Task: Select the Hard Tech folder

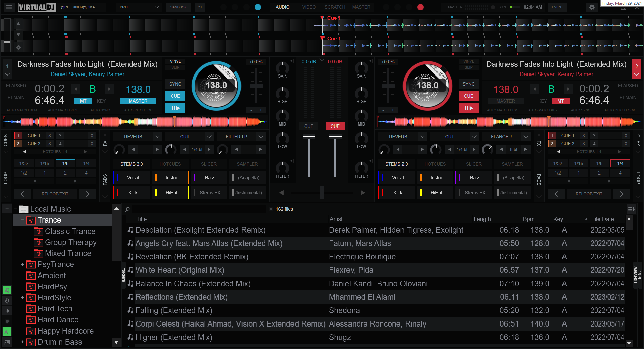Action: tap(55, 309)
